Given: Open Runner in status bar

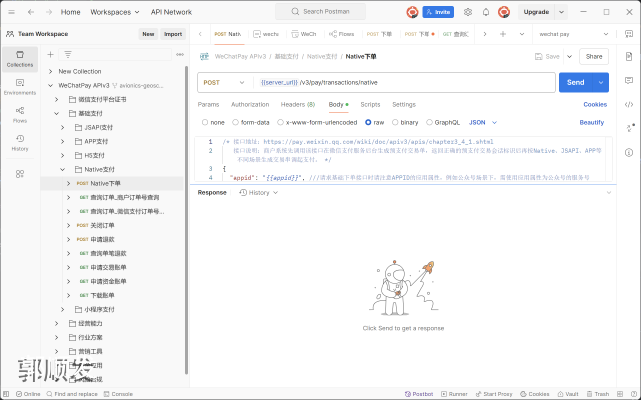Looking at the screenshot, I should click(x=454, y=394).
